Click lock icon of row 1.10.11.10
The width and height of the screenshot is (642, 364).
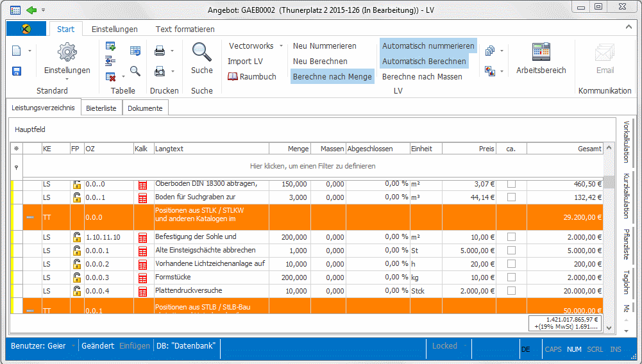click(x=76, y=237)
